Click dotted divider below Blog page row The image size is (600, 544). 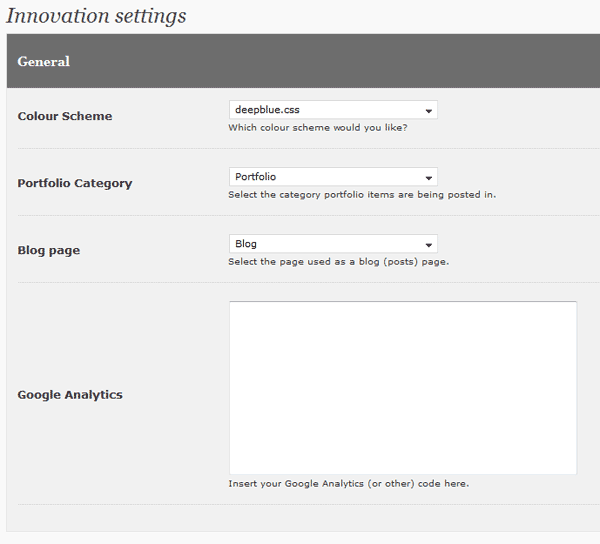[x=308, y=283]
